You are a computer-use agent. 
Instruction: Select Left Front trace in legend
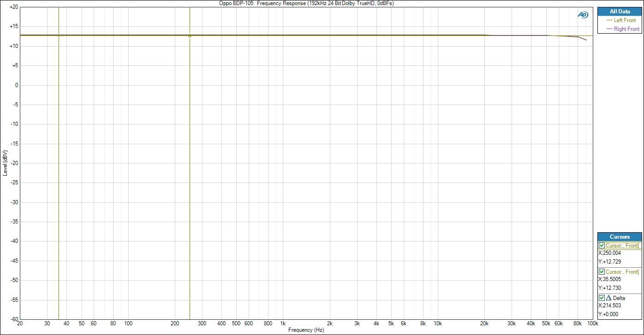point(624,20)
